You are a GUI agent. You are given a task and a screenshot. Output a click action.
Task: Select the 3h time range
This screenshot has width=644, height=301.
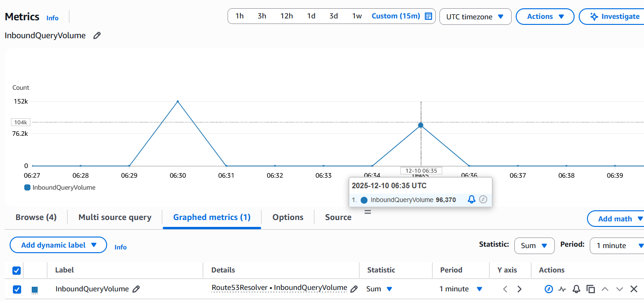262,16
